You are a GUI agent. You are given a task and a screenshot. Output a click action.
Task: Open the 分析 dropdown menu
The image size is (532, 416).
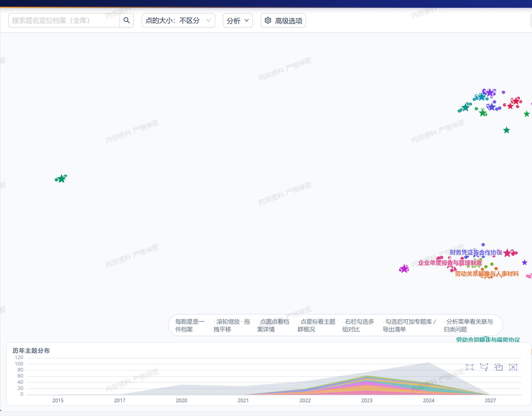click(238, 20)
